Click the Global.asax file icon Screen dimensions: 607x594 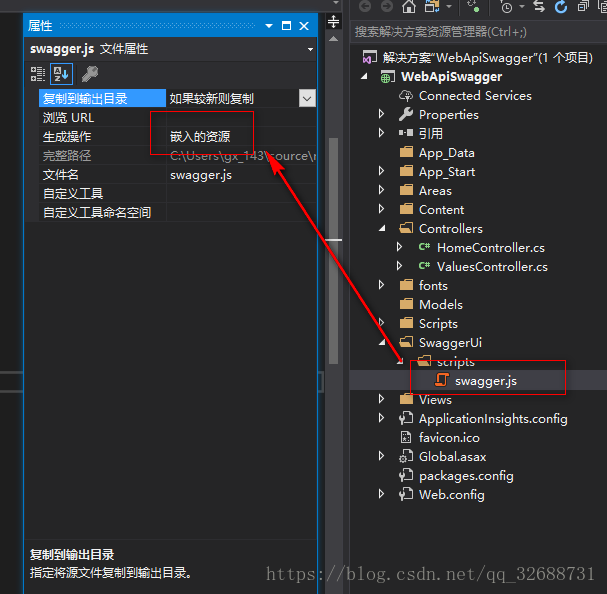point(406,457)
